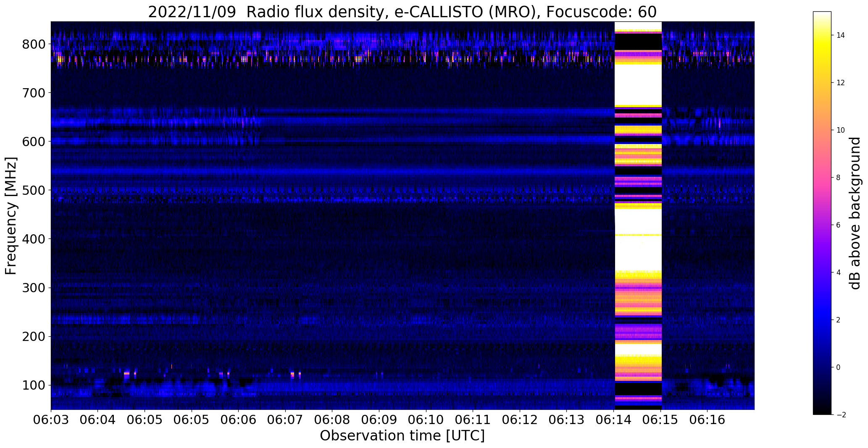The image size is (868, 448).
Task: Click the plot title mentioning e-CALLISTO (MRO)
Action: [x=402, y=12]
